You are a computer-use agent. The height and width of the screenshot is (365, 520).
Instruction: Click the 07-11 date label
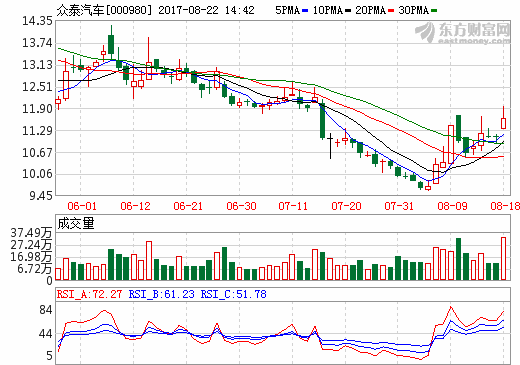pos(293,206)
